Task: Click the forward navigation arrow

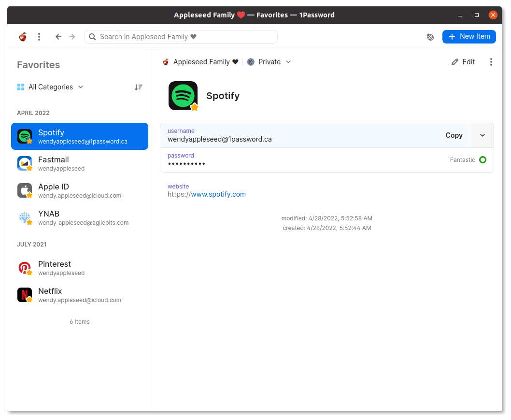Action: pyautogui.click(x=72, y=37)
